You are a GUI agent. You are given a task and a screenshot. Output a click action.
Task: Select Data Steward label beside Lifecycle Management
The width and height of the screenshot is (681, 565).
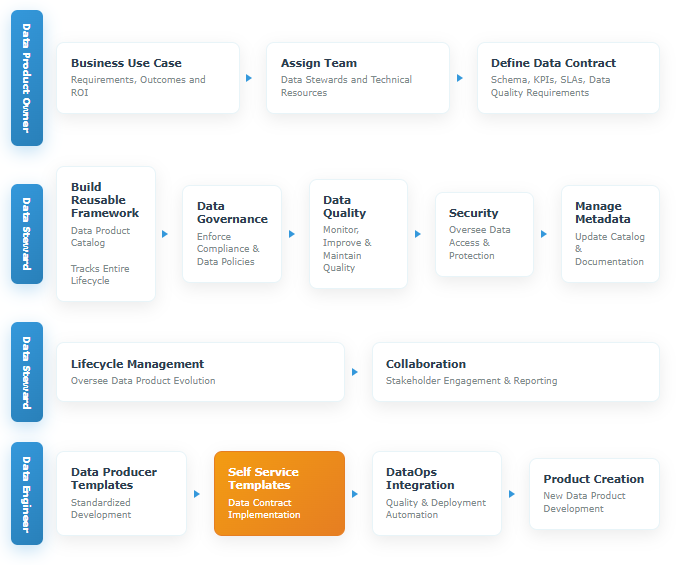tap(27, 372)
